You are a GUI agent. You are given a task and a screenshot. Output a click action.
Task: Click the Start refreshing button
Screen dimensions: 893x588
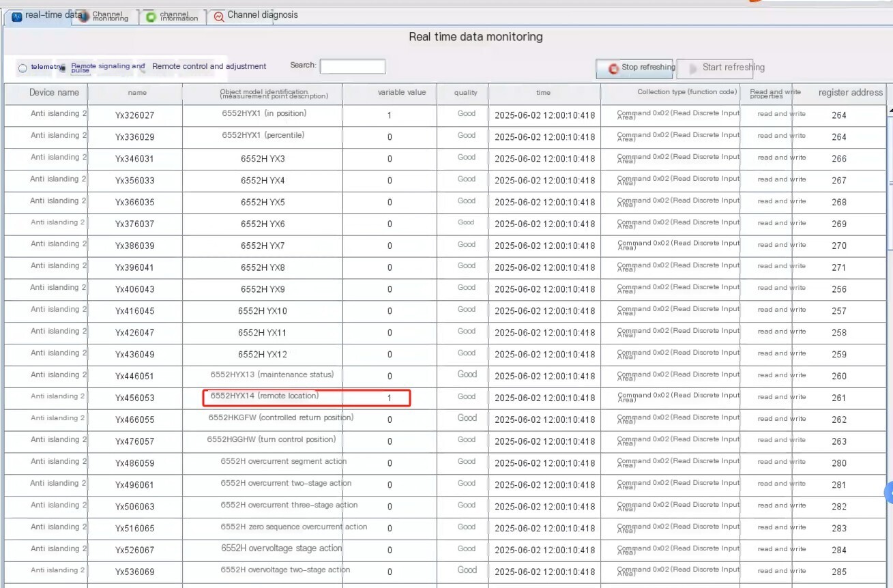click(715, 68)
